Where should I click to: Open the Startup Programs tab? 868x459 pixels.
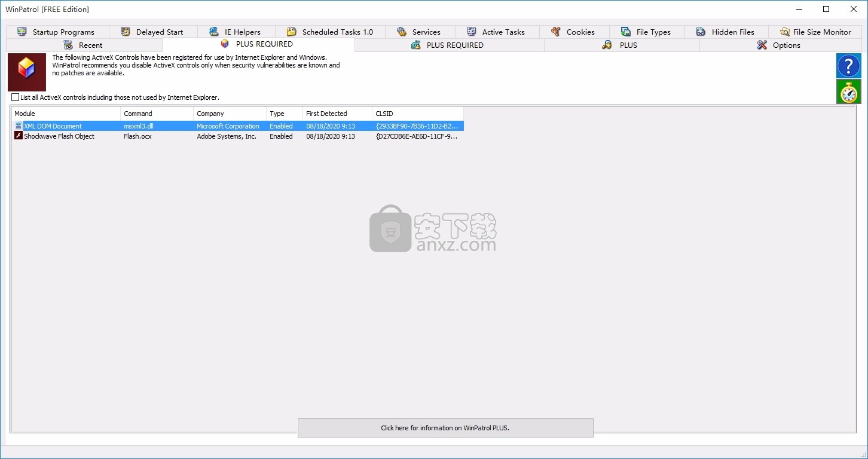(57, 32)
